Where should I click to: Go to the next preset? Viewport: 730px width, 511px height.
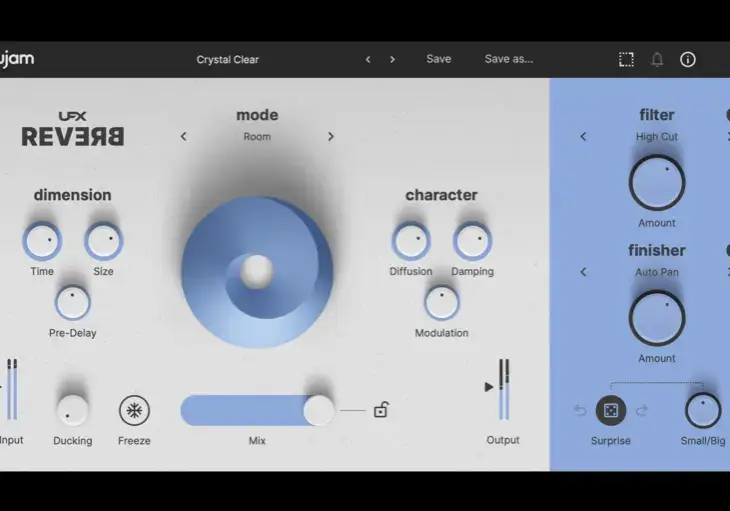coord(392,60)
